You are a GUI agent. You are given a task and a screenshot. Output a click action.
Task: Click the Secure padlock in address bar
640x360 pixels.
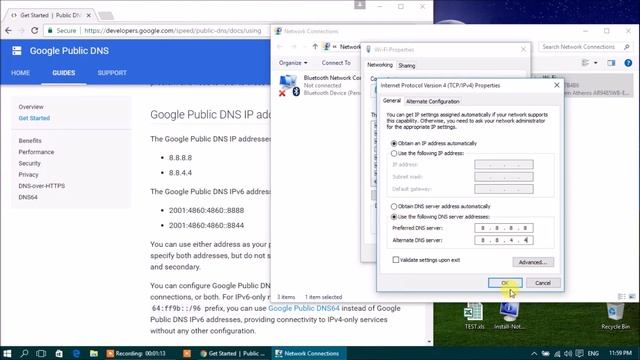tap(50, 31)
